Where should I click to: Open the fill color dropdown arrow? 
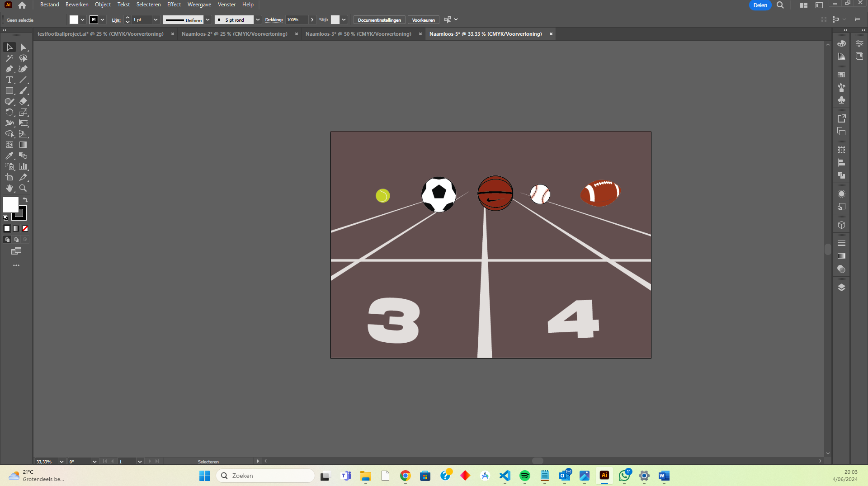point(83,20)
